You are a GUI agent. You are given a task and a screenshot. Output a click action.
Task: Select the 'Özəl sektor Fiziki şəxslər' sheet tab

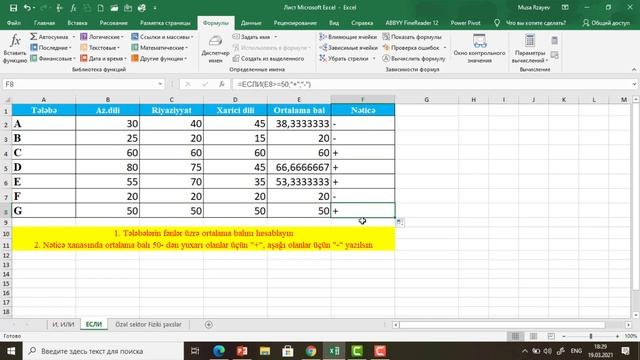[148, 324]
